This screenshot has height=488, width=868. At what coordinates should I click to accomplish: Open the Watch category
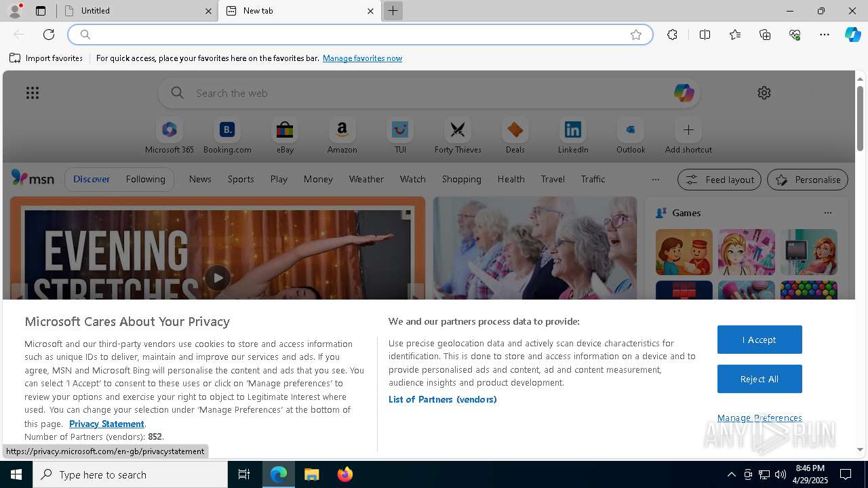pyautogui.click(x=413, y=179)
